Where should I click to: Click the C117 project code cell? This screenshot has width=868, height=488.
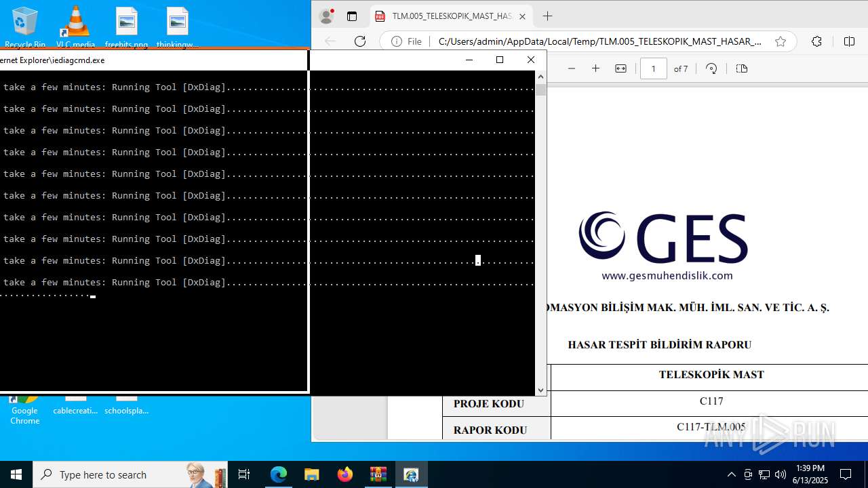(x=711, y=401)
